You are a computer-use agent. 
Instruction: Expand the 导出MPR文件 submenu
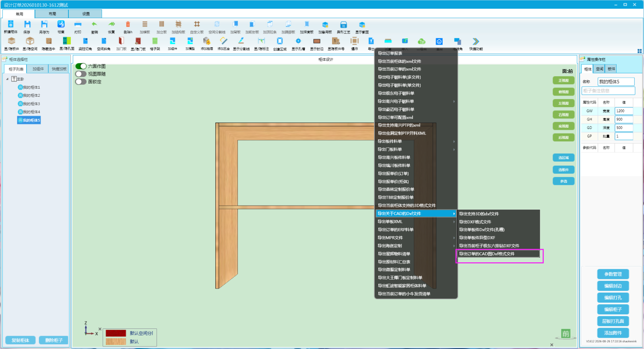pyautogui.click(x=416, y=238)
